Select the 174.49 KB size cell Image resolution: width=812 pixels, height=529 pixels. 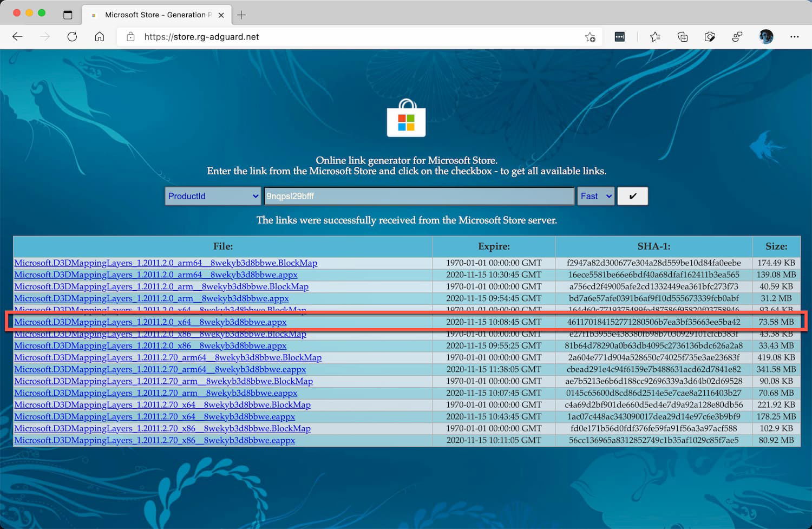coord(776,263)
